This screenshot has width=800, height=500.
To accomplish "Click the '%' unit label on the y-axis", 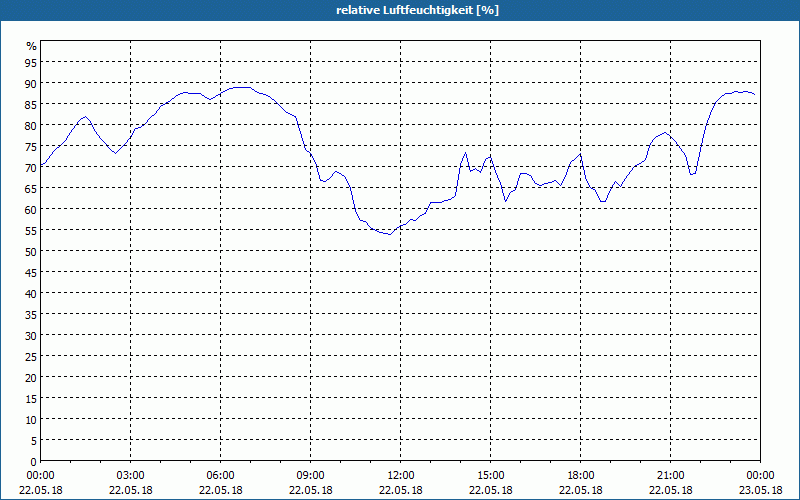I will [x=32, y=46].
